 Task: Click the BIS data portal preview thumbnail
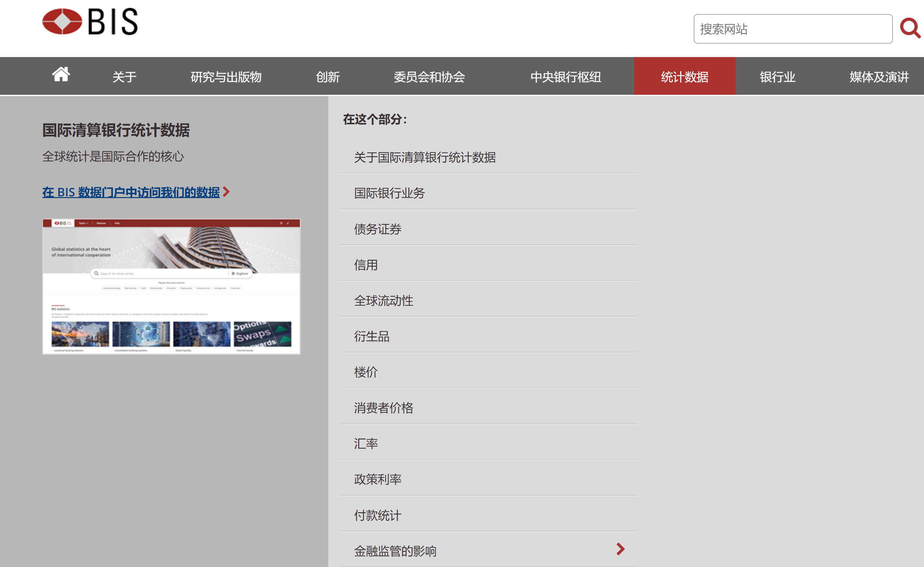point(171,287)
